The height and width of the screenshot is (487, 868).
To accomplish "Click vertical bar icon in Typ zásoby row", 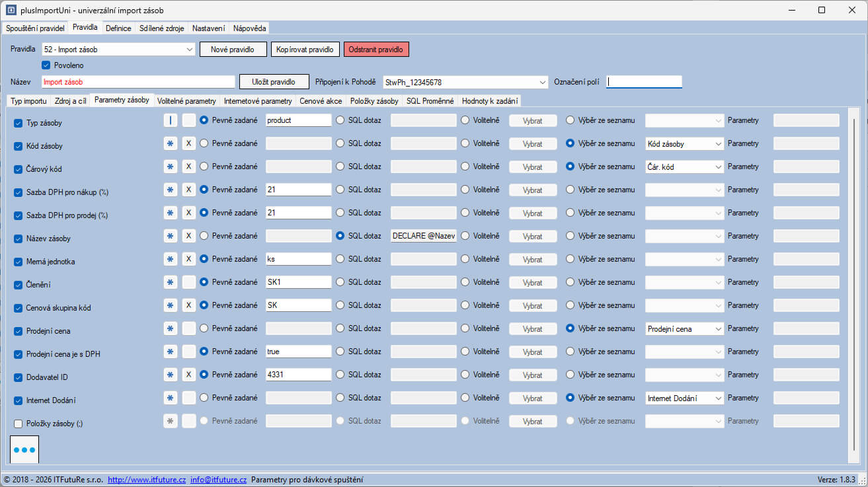I will click(x=171, y=120).
